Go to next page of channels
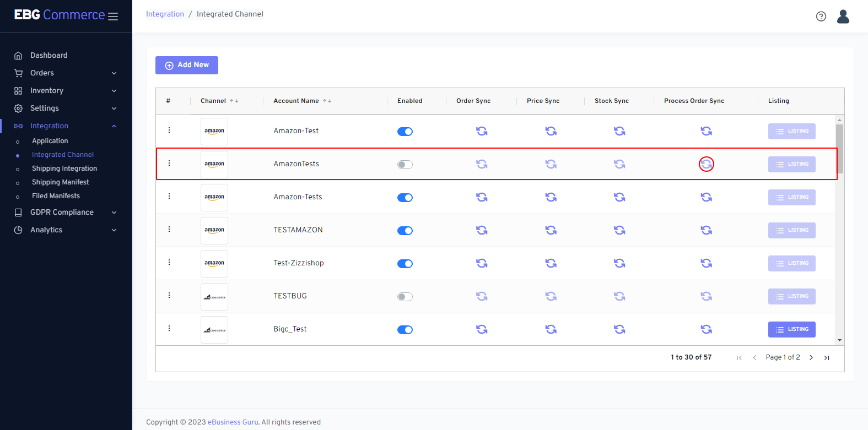The width and height of the screenshot is (868, 430). coord(811,357)
